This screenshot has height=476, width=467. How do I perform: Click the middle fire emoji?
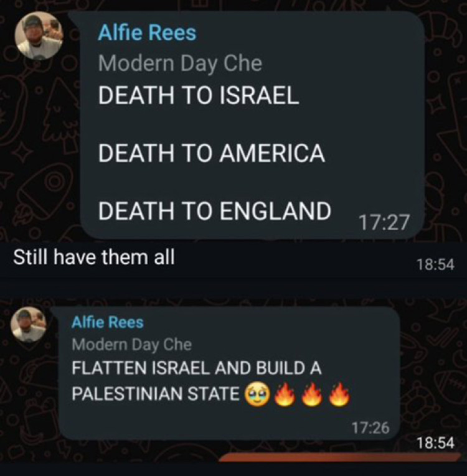click(312, 394)
